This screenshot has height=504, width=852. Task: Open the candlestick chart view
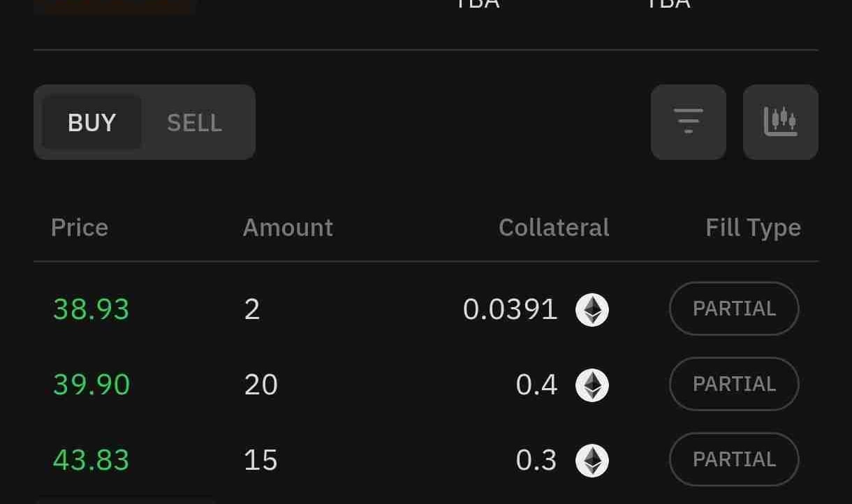[780, 122]
